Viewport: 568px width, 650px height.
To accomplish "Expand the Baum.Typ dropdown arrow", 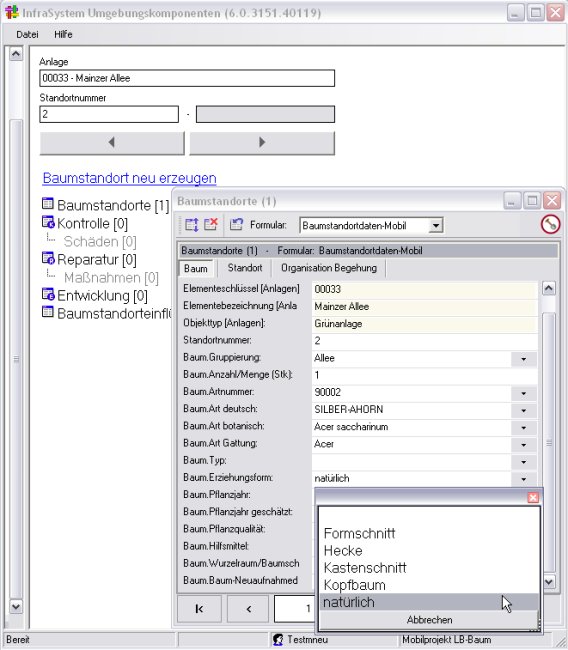I will 524,461.
